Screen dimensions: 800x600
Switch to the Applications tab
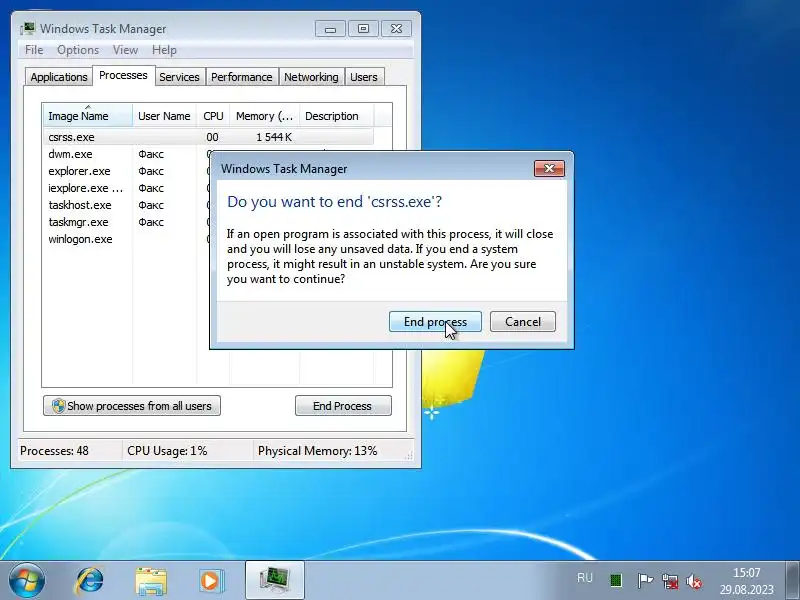click(x=59, y=77)
